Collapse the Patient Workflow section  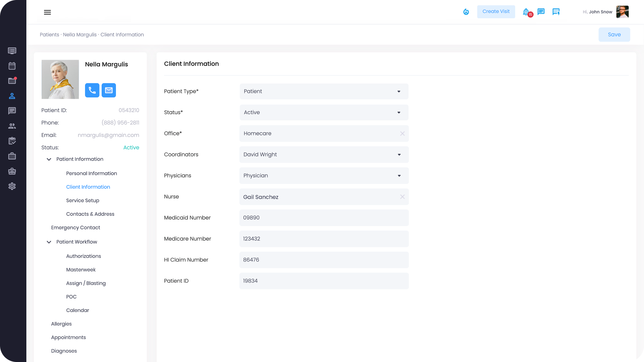[49, 242]
